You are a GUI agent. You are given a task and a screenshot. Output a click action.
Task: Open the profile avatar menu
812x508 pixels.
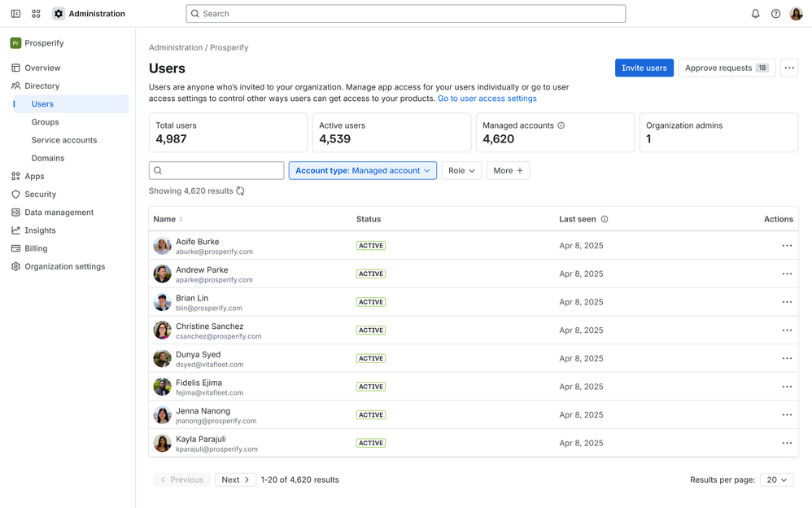(796, 14)
